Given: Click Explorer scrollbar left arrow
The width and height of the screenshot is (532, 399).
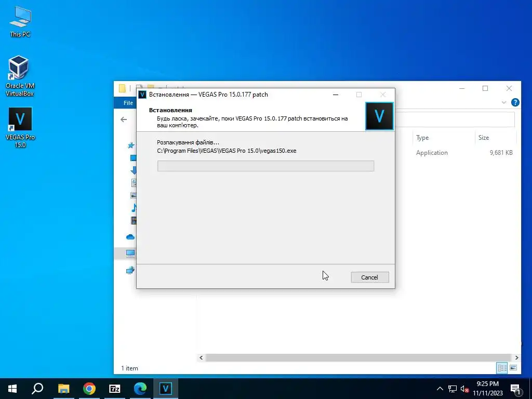Looking at the screenshot, I should (201, 357).
